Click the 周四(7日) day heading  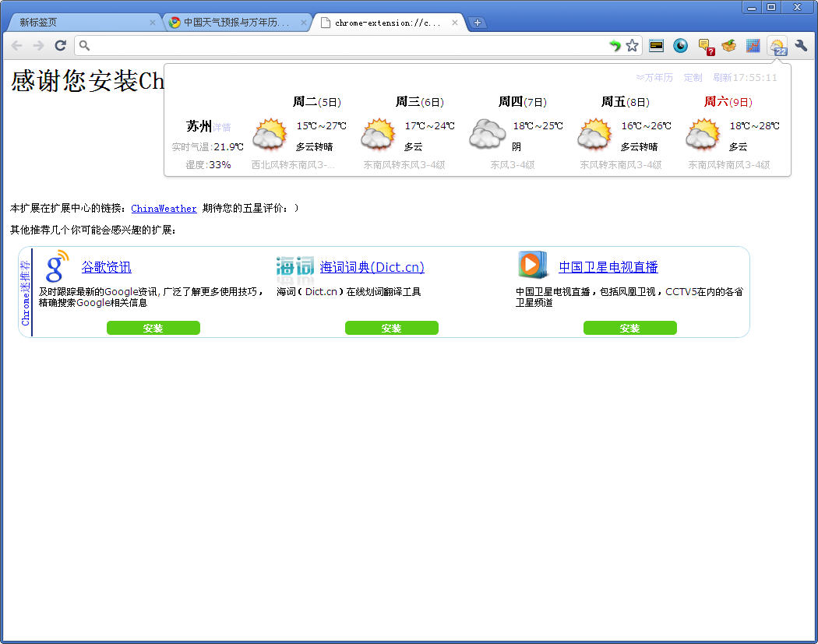pyautogui.click(x=522, y=102)
